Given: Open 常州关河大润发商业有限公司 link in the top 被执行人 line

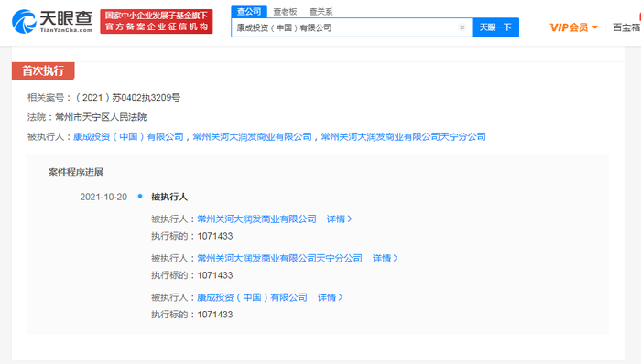Looking at the screenshot, I should click(252, 136).
